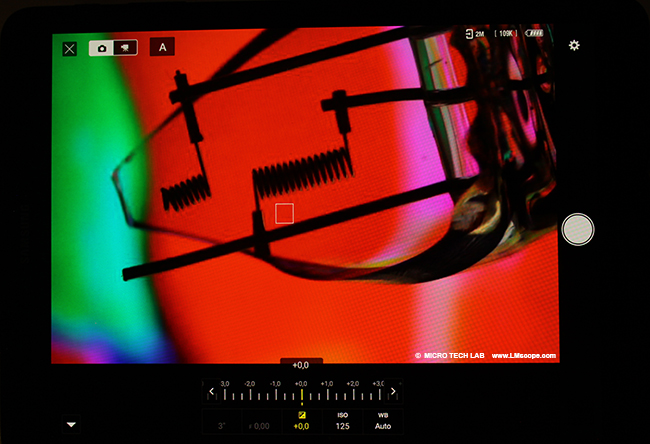Open the A exposure mode selector
The height and width of the screenshot is (444, 650).
pos(161,46)
